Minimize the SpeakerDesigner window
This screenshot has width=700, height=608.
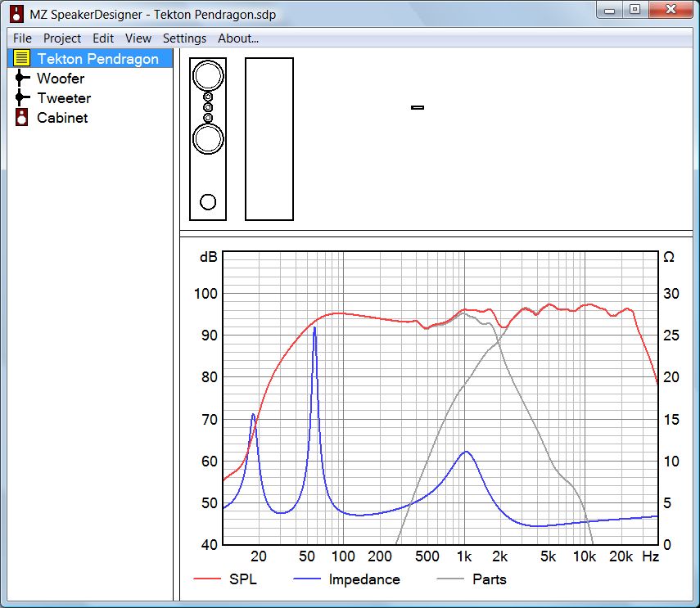click(610, 10)
